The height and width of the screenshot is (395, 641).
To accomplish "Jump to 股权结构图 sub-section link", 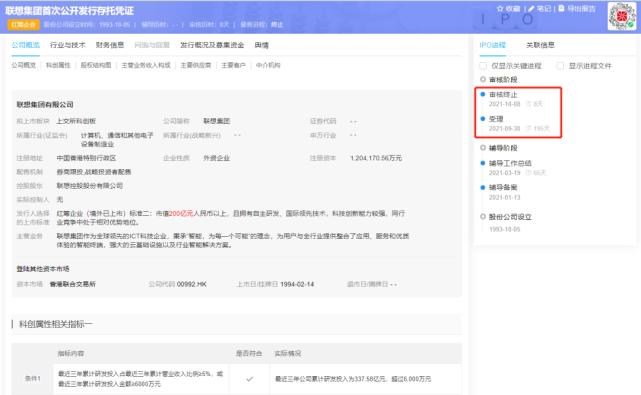I will pyautogui.click(x=96, y=65).
